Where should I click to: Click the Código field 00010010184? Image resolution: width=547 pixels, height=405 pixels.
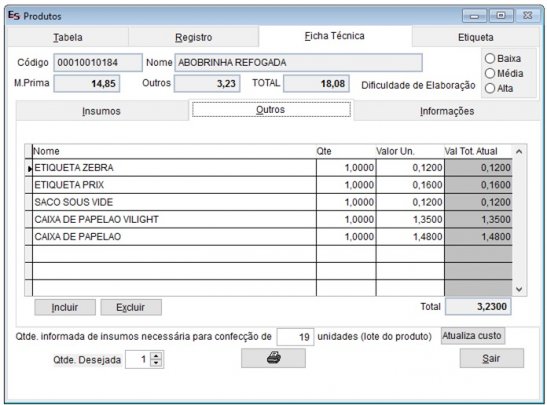[98, 62]
